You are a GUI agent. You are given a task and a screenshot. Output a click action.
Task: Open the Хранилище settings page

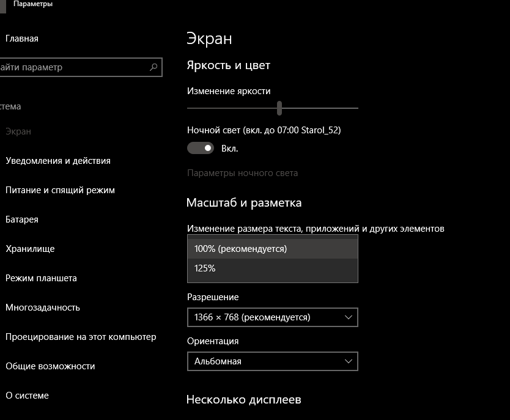click(30, 249)
